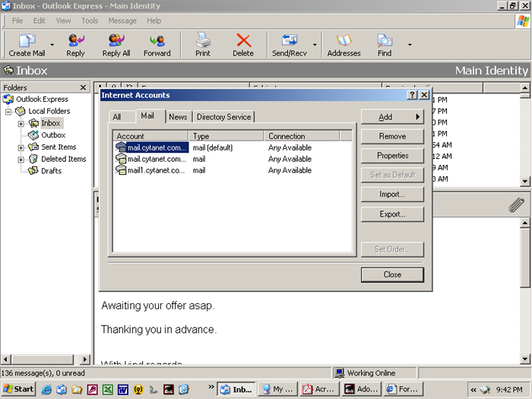Image resolution: width=532 pixels, height=399 pixels.
Task: Switch to the For... taskbar window
Action: click(403, 389)
